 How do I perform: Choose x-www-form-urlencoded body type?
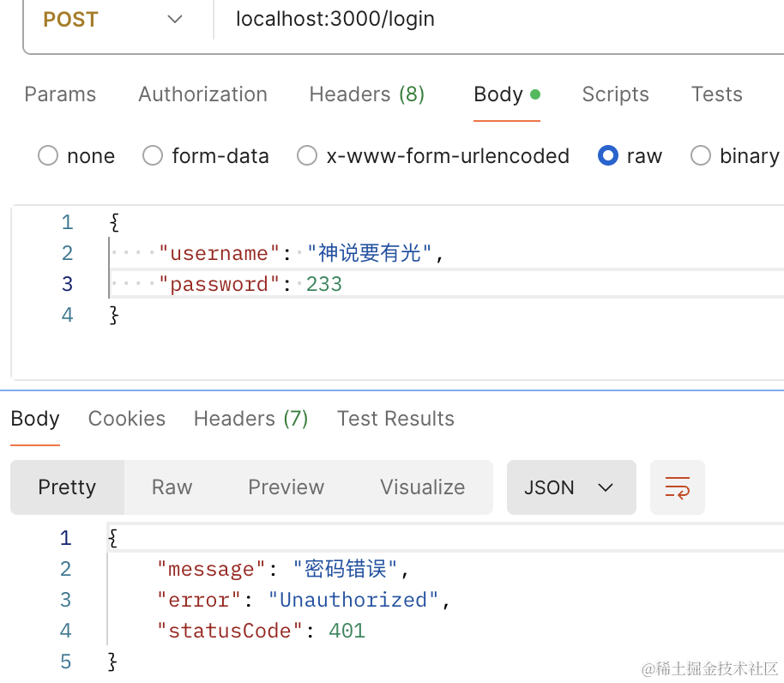pos(307,156)
